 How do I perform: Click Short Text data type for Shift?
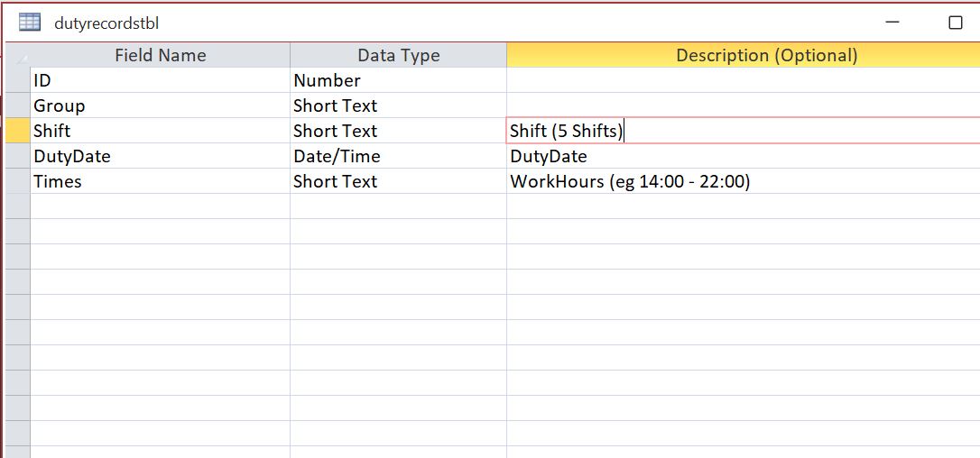tap(398, 131)
